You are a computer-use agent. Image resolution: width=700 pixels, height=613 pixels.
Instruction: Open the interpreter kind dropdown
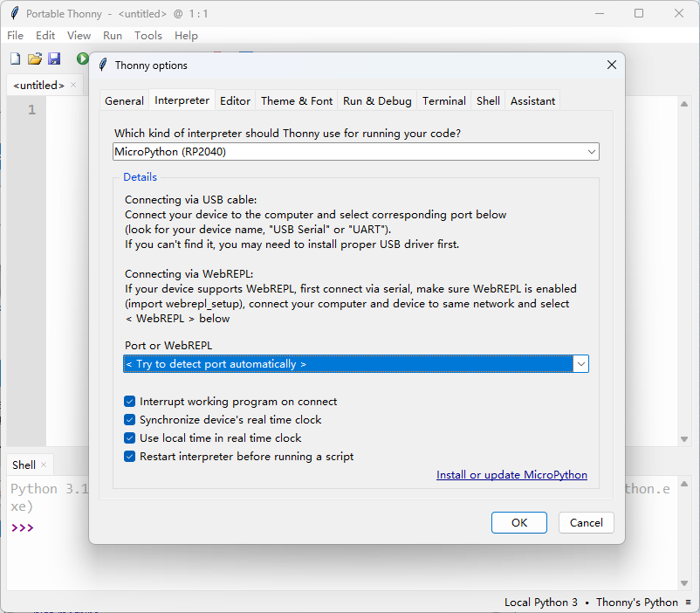pyautogui.click(x=592, y=152)
